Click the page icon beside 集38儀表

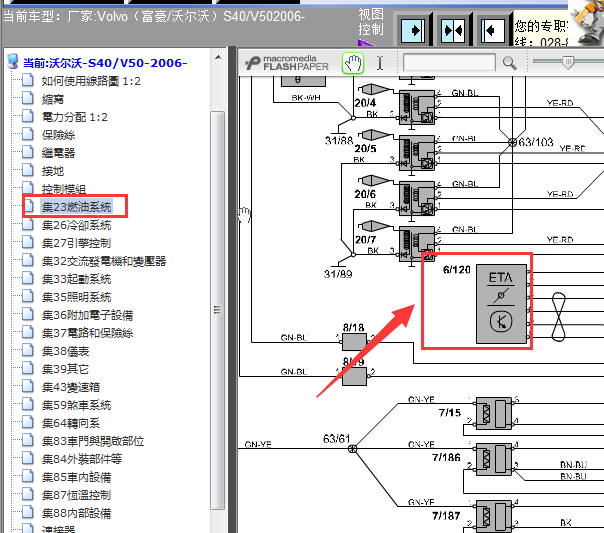tap(28, 350)
